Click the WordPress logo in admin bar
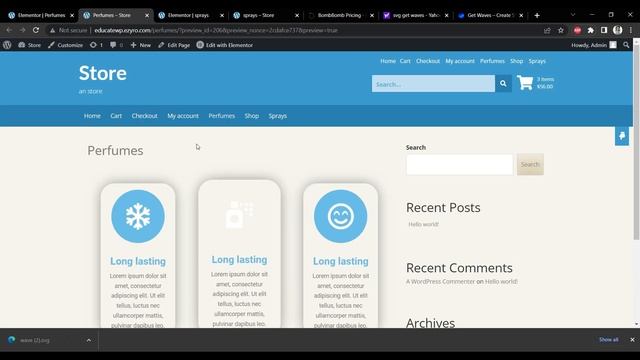 point(7,45)
